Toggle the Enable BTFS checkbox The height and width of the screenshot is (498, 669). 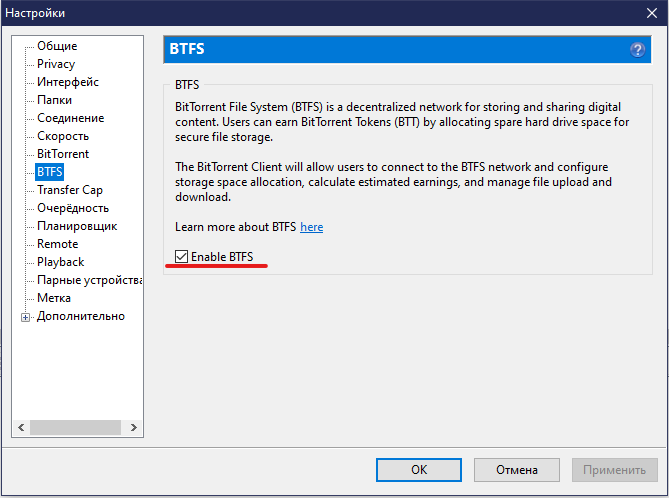coord(181,256)
